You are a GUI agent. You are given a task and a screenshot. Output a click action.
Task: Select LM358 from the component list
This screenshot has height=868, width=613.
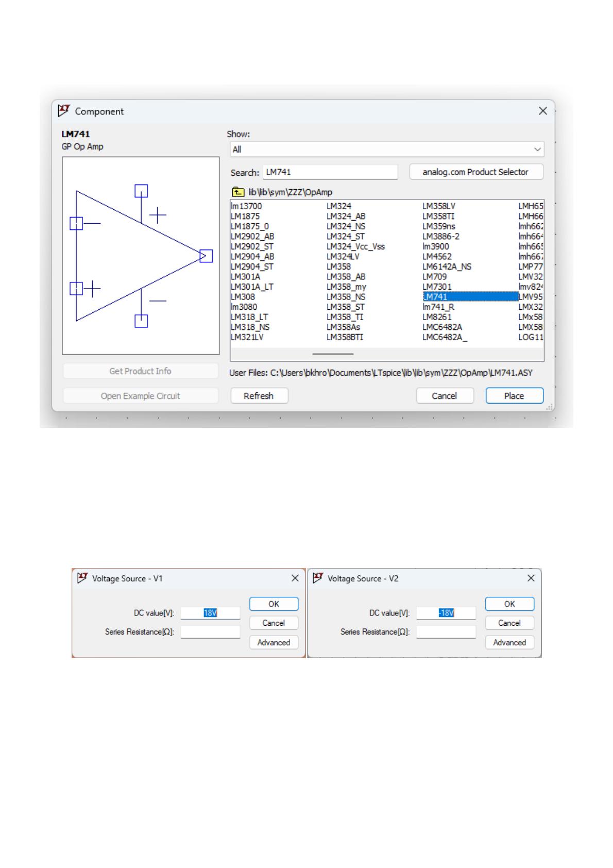[x=338, y=266]
